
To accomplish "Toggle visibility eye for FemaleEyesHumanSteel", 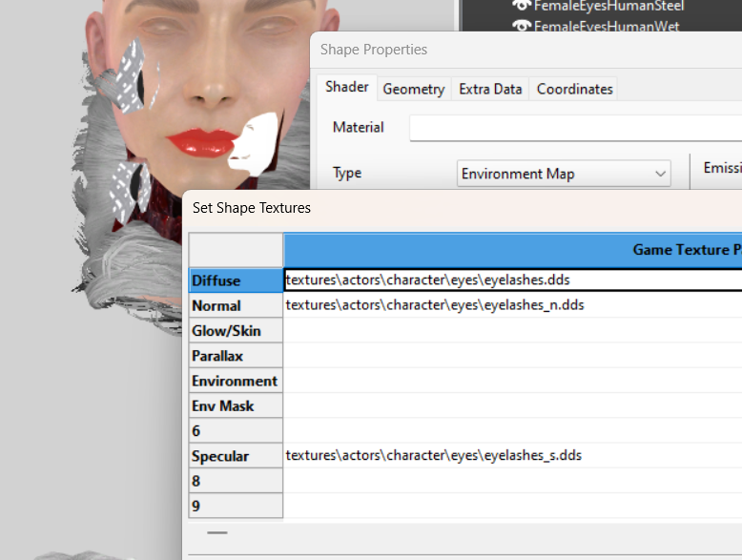I will 521,6.
